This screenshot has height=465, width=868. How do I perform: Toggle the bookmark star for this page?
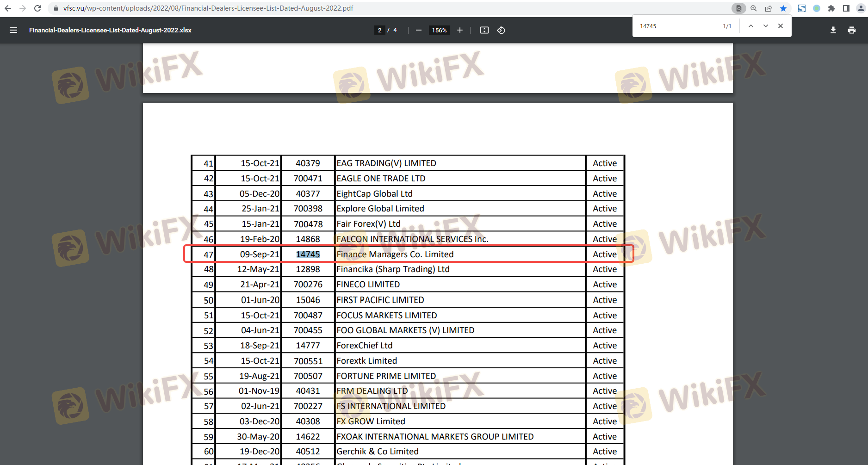783,8
